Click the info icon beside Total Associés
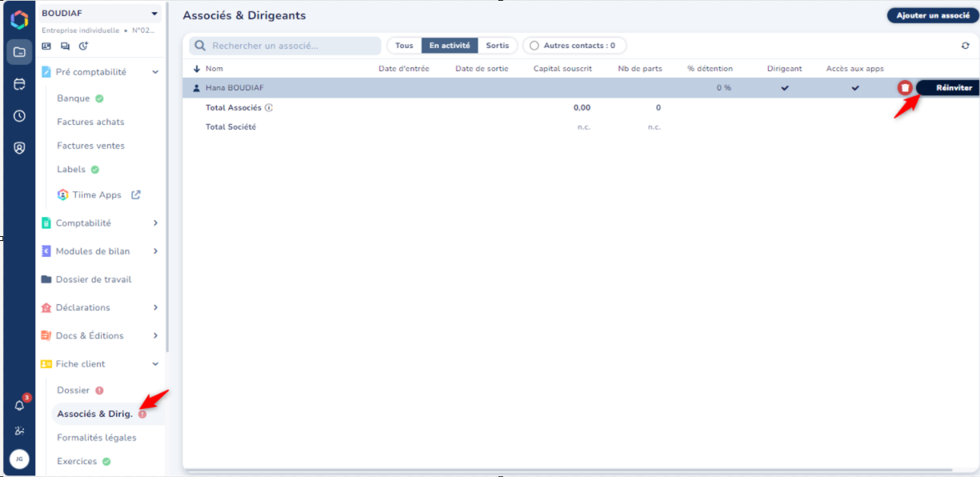 pyautogui.click(x=269, y=107)
